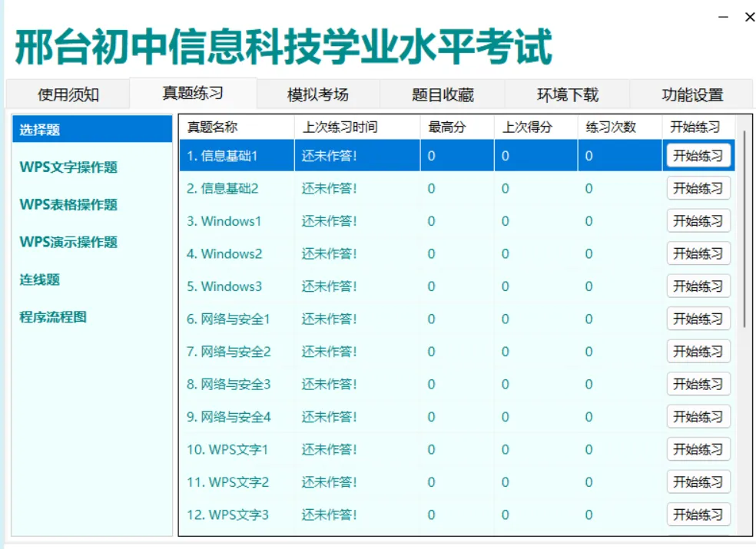Select the 连线题 category

click(x=42, y=279)
